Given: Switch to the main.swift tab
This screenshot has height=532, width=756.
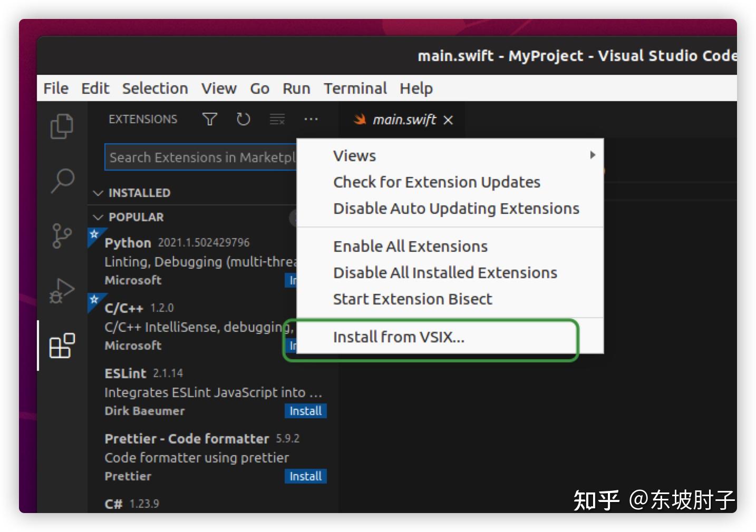Looking at the screenshot, I should coord(404,120).
